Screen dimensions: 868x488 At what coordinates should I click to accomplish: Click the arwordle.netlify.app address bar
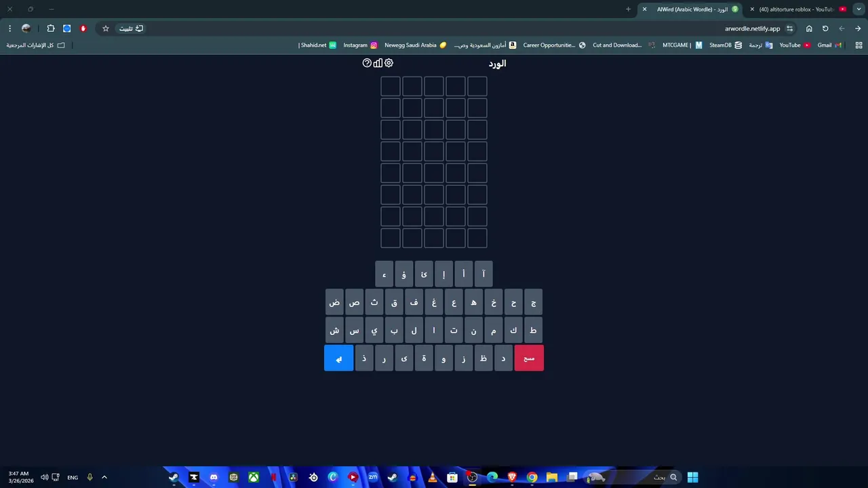point(752,28)
